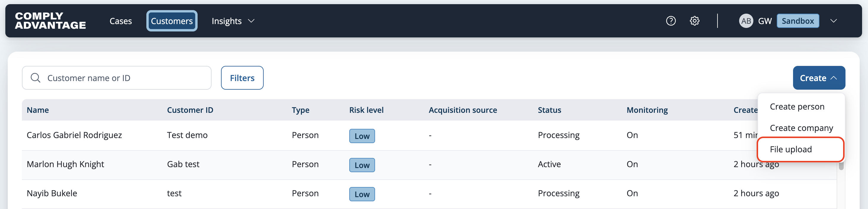The height and width of the screenshot is (209, 868).
Task: Focus the Customer name or ID search field
Action: (117, 78)
